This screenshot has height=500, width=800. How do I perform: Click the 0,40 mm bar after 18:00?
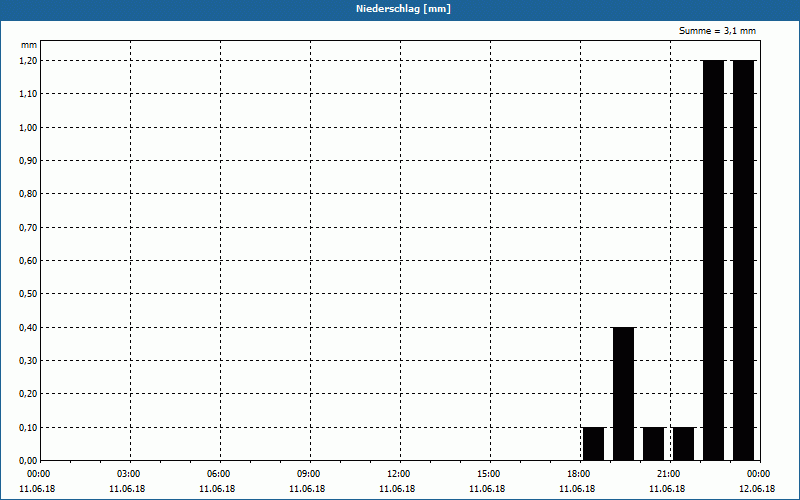[x=623, y=394]
